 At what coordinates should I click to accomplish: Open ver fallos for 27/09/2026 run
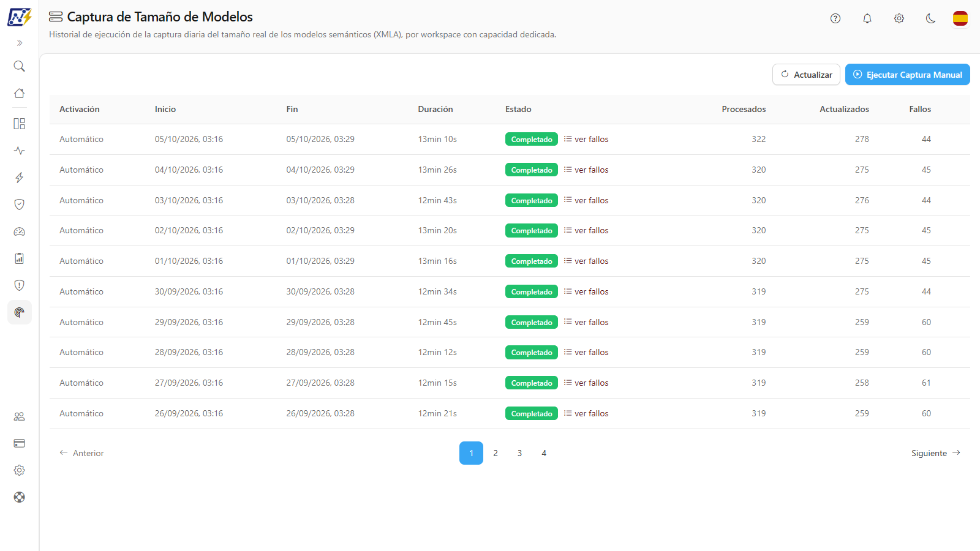click(x=586, y=383)
